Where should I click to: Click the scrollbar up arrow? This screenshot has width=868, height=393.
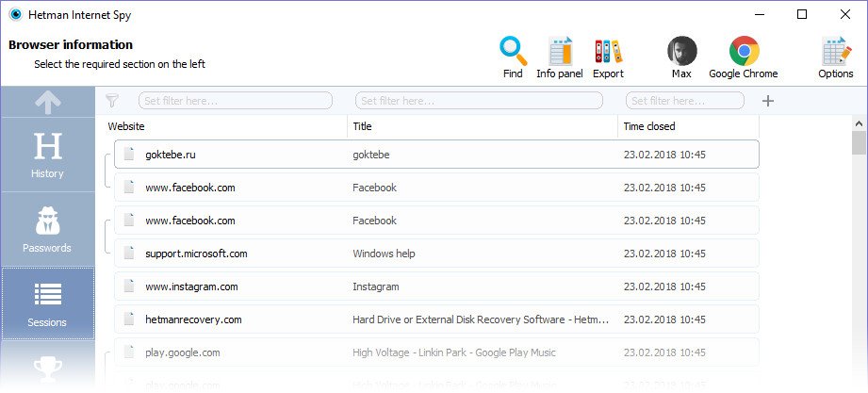click(859, 123)
